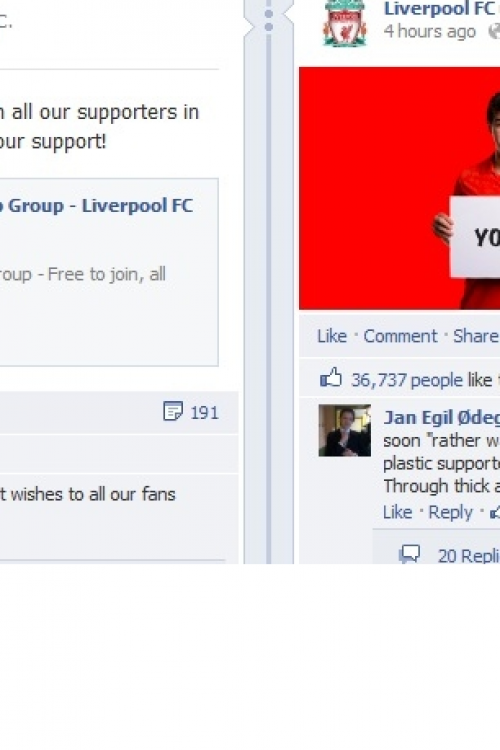Open the replies speech bubble icon
Image resolution: width=500 pixels, height=750 pixels.
(410, 554)
